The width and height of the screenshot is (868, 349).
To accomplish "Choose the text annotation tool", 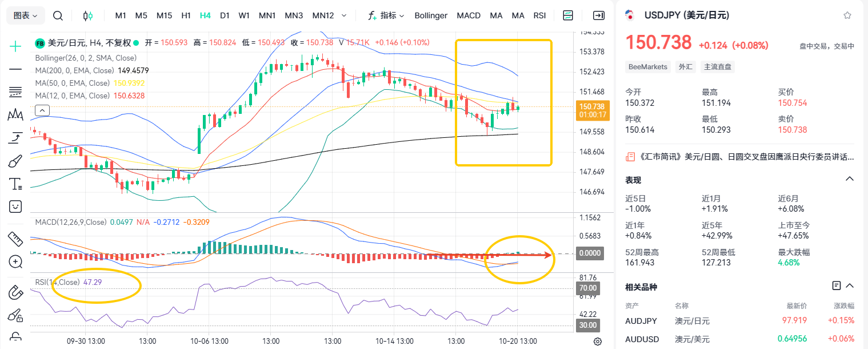I will [x=15, y=184].
